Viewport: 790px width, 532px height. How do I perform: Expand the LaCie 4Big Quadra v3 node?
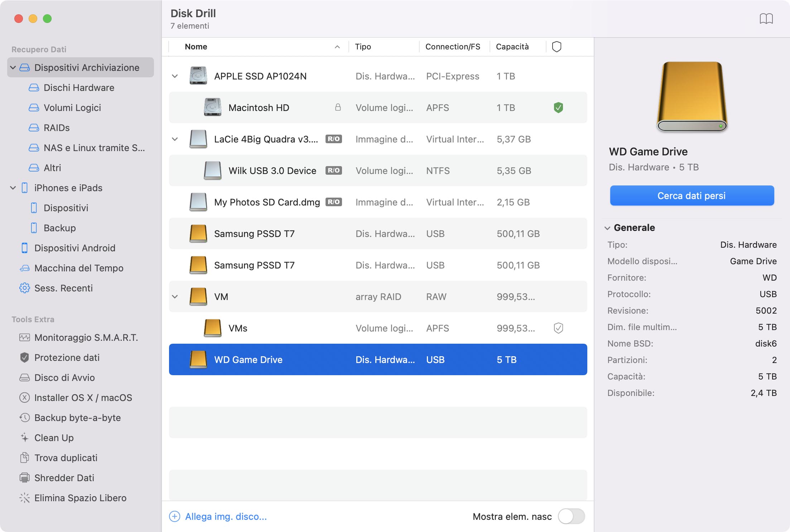175,139
